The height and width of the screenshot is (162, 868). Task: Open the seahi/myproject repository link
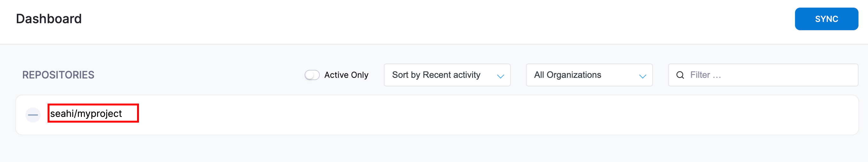click(86, 113)
